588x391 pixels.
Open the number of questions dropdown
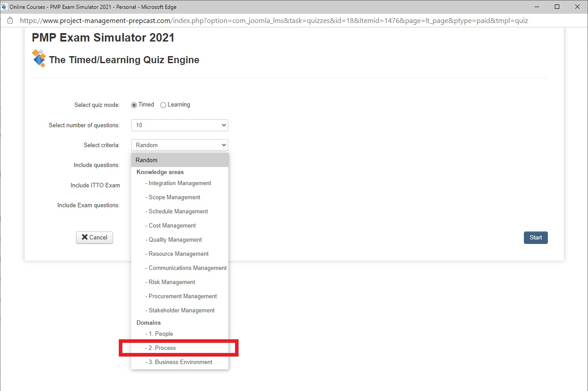pyautogui.click(x=180, y=125)
